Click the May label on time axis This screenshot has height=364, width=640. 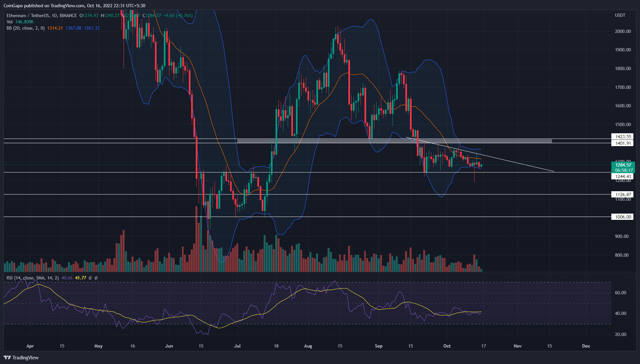pos(98,346)
